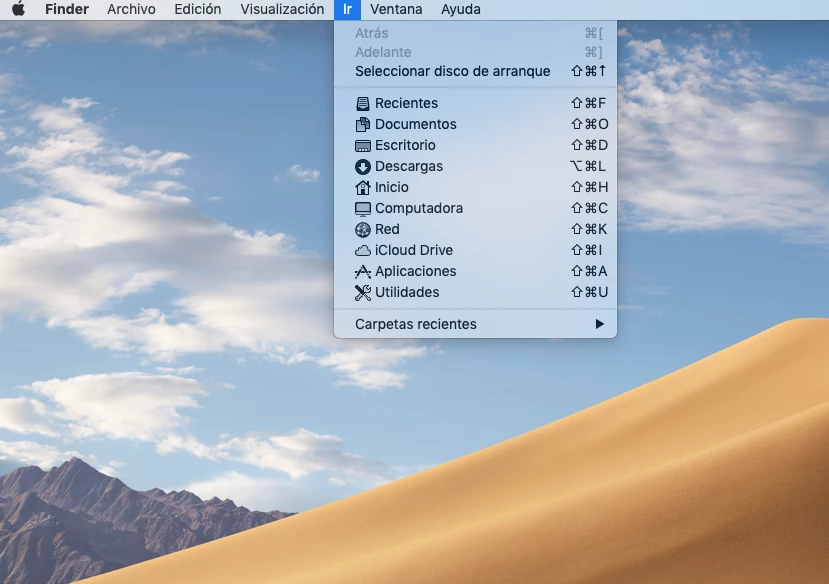
Task: Click the Inicio house icon
Action: click(x=363, y=188)
